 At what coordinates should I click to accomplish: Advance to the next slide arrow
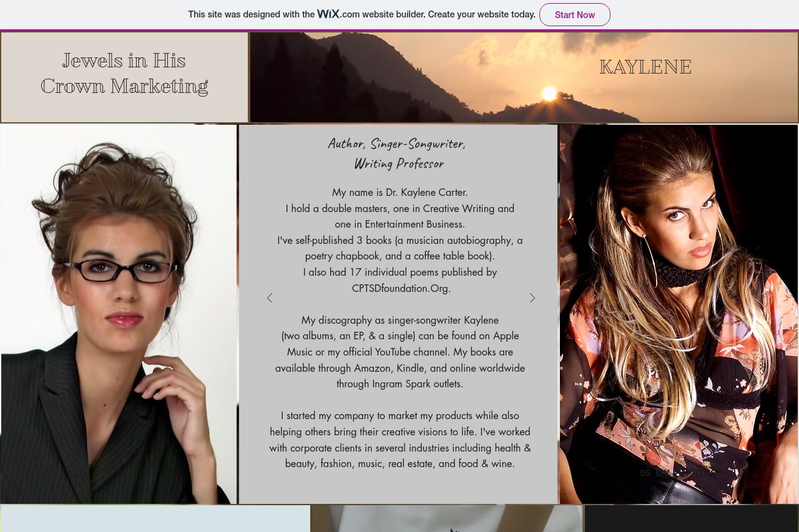532,298
